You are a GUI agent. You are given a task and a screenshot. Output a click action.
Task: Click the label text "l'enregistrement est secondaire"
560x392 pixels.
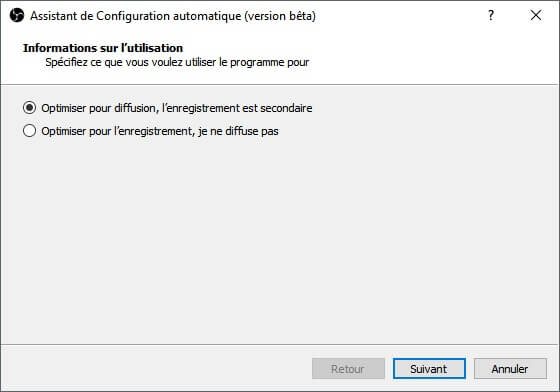237,108
